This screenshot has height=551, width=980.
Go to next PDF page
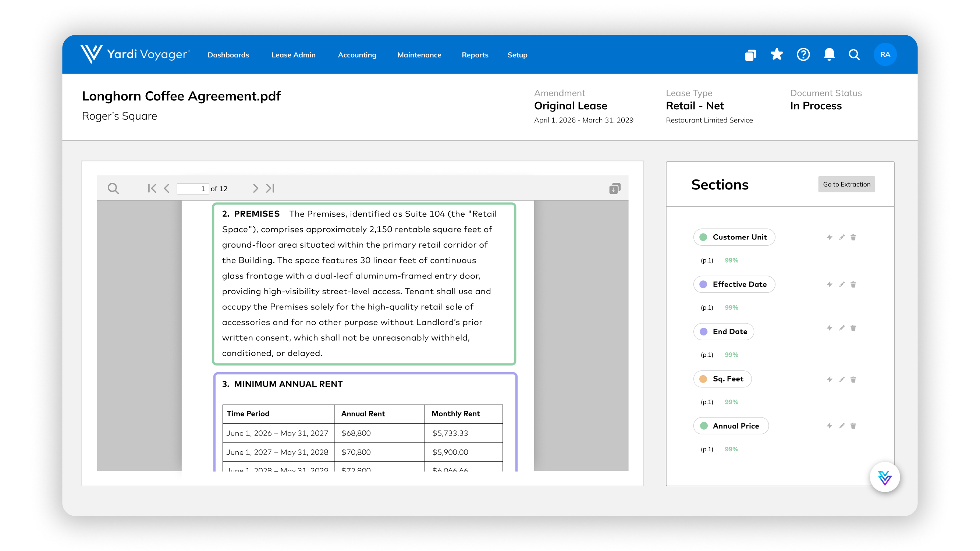click(x=255, y=188)
